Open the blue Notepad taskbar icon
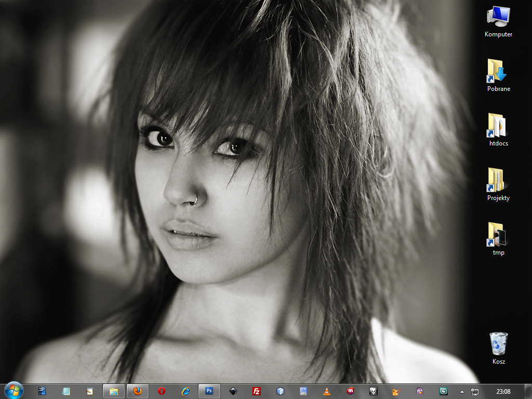This screenshot has width=532, height=399. point(66,391)
